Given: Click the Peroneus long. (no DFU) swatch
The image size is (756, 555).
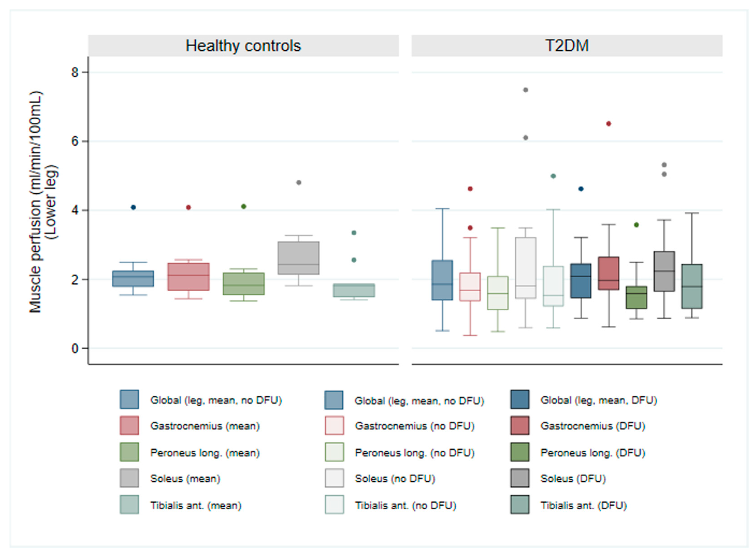Looking at the screenshot, I should click(334, 452).
